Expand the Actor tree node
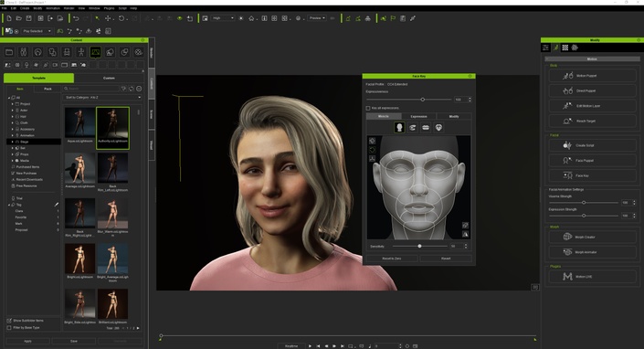 [12, 110]
